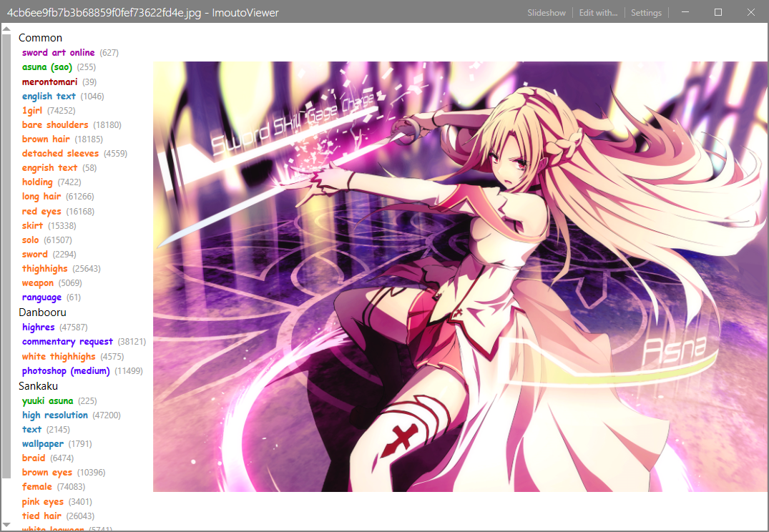The width and height of the screenshot is (769, 532).
Task: Pick the 'pink eyes' tag
Action: (43, 501)
